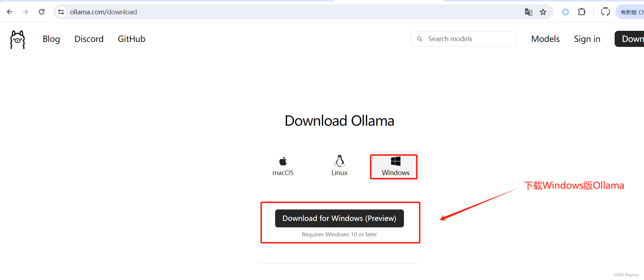Click Sign in

pyautogui.click(x=587, y=39)
